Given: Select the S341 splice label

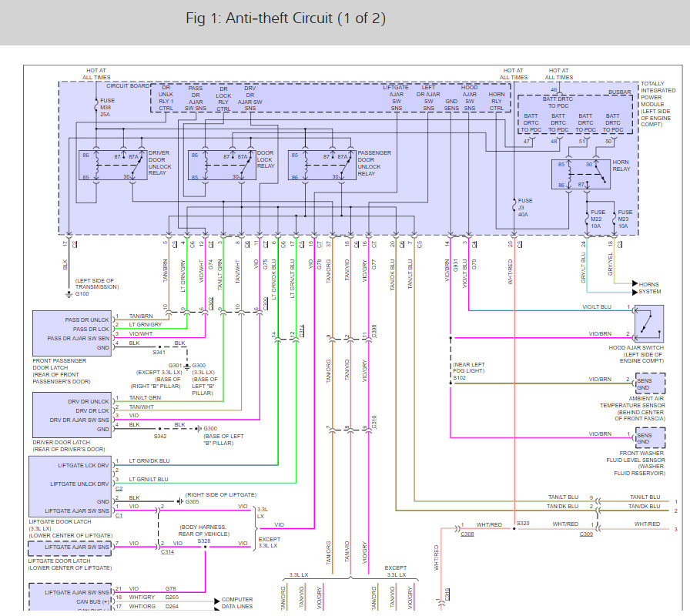Looking at the screenshot, I should (x=159, y=353).
